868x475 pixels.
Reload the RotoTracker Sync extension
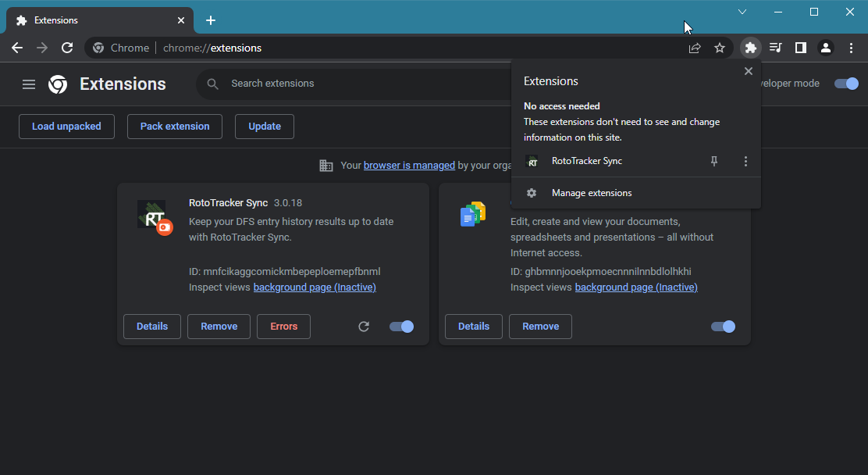click(x=364, y=327)
